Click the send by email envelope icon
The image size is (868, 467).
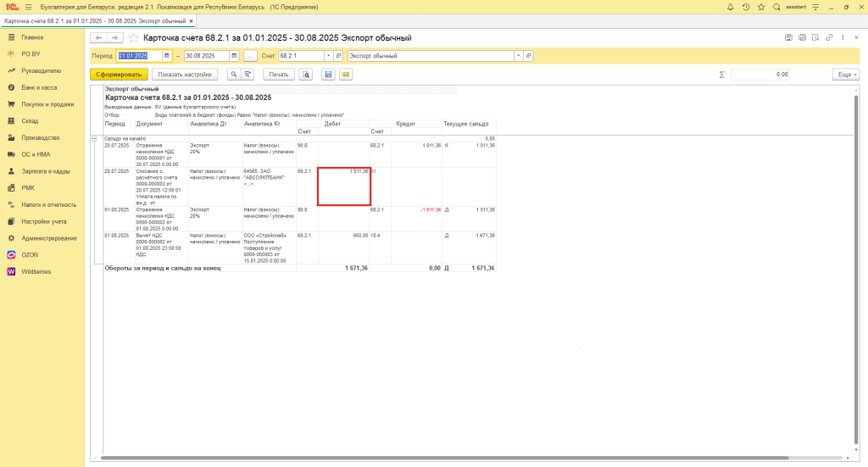tap(346, 74)
